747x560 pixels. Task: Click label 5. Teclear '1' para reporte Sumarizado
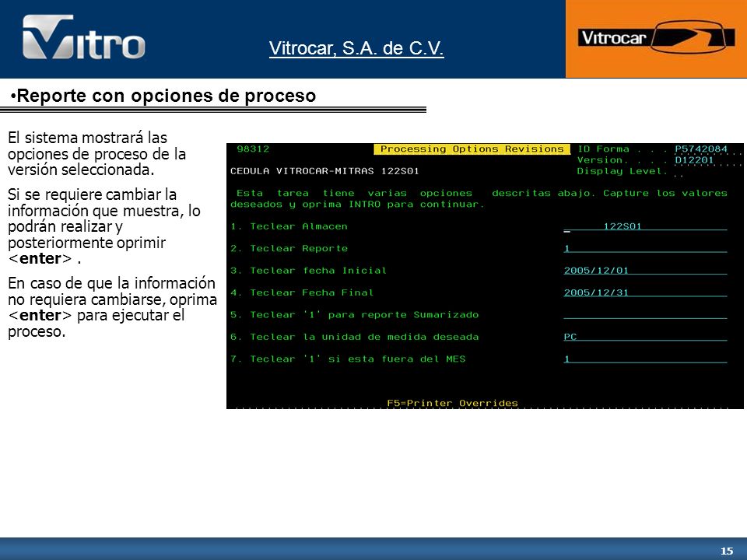coord(355,314)
